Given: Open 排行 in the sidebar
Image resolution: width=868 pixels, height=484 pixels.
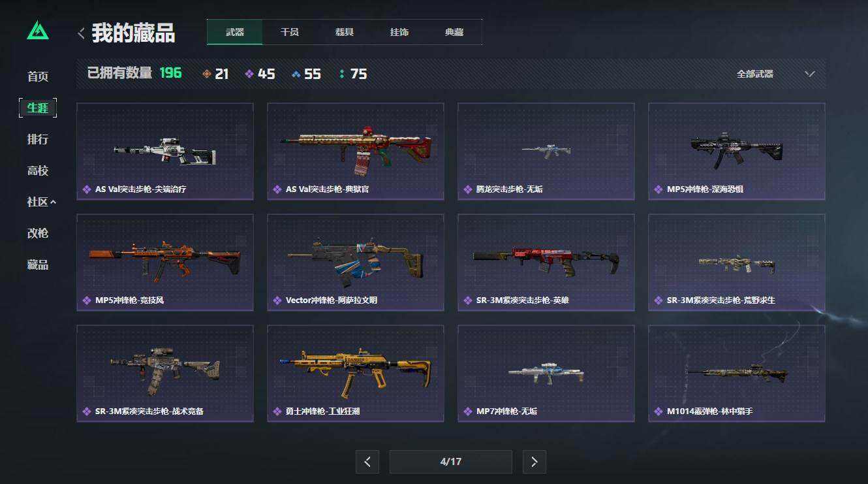Looking at the screenshot, I should coord(38,139).
